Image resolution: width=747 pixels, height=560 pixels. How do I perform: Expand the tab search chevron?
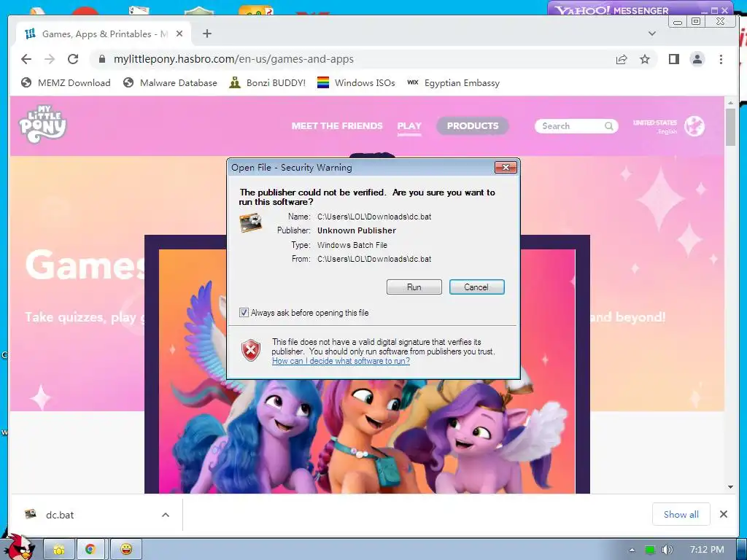(652, 34)
